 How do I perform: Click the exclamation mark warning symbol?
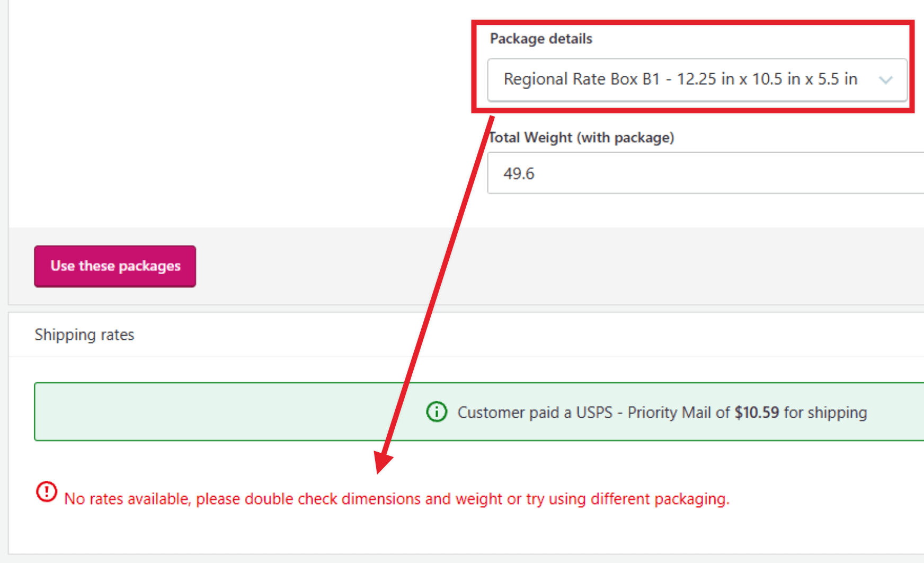click(46, 492)
